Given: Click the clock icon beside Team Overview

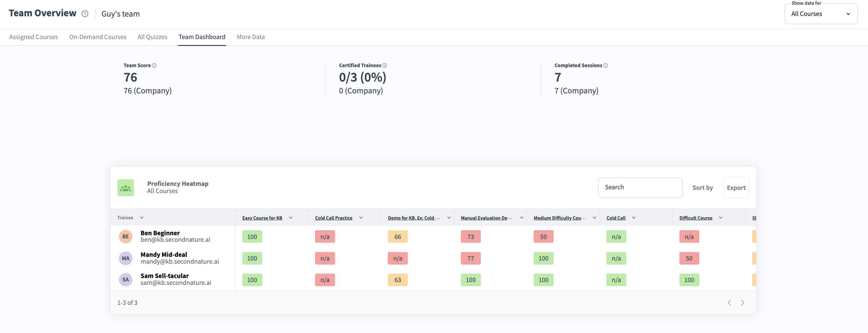Looking at the screenshot, I should coord(85,14).
